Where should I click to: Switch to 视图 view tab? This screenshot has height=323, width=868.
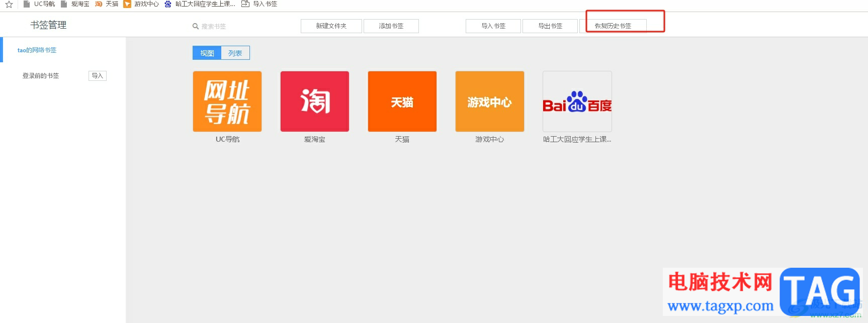point(207,53)
